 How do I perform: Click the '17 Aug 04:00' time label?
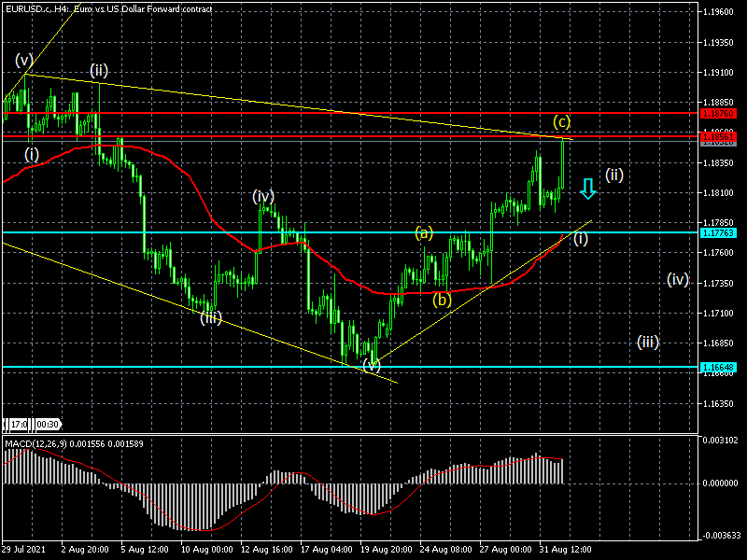coord(326,550)
